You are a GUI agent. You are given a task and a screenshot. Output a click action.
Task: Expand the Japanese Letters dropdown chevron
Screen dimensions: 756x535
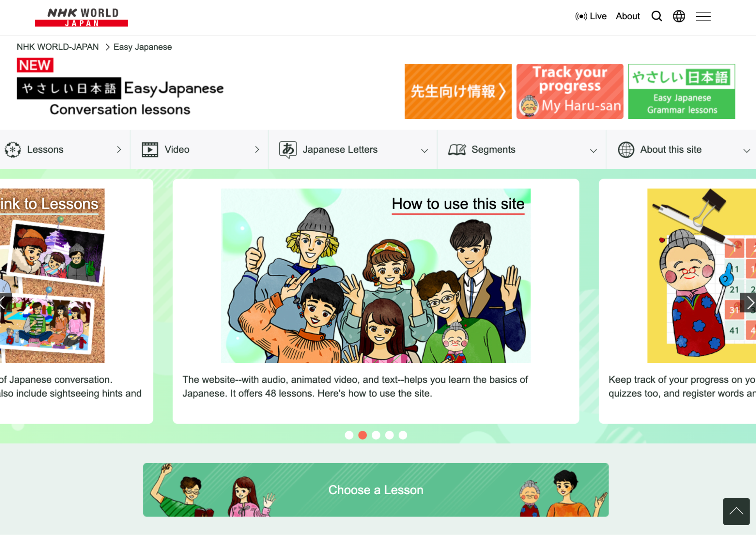coord(424,151)
